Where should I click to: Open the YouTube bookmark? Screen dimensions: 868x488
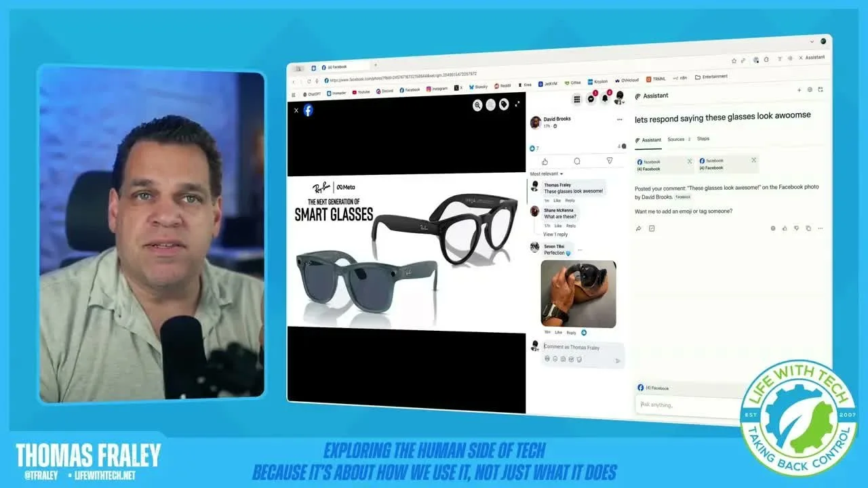point(361,91)
